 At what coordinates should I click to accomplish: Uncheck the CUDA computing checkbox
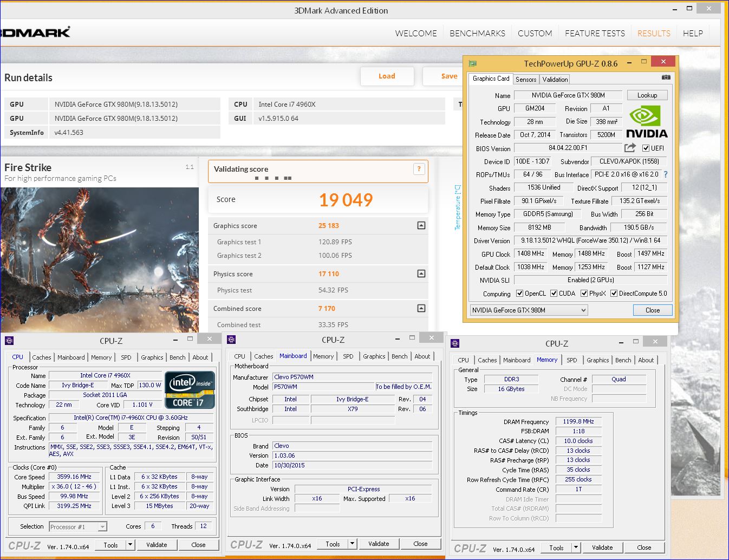pos(554,294)
